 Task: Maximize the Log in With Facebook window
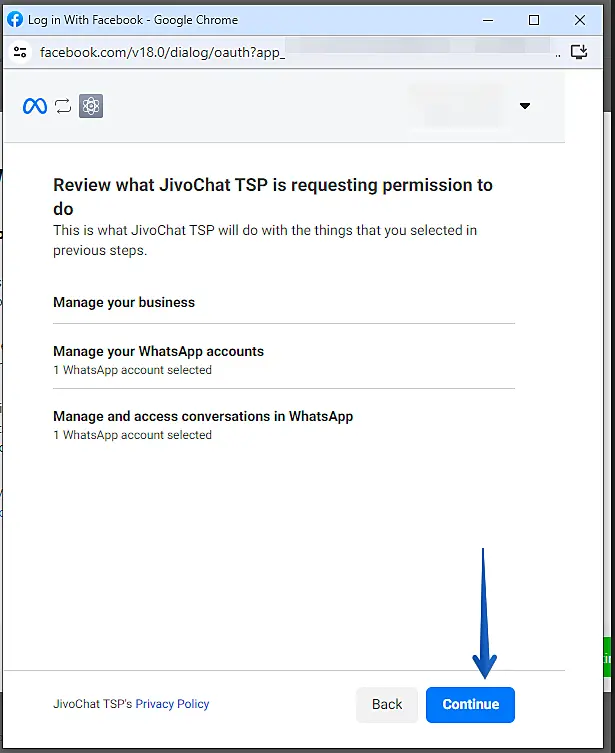(x=533, y=20)
